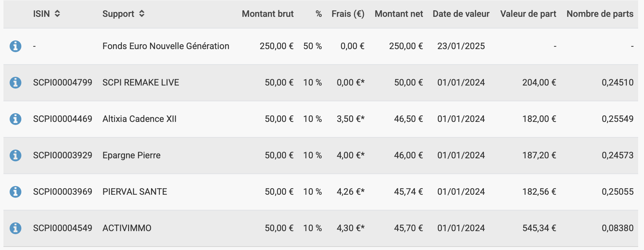
Task: Show info for Altixia Cadence XII
Action: coord(15,119)
